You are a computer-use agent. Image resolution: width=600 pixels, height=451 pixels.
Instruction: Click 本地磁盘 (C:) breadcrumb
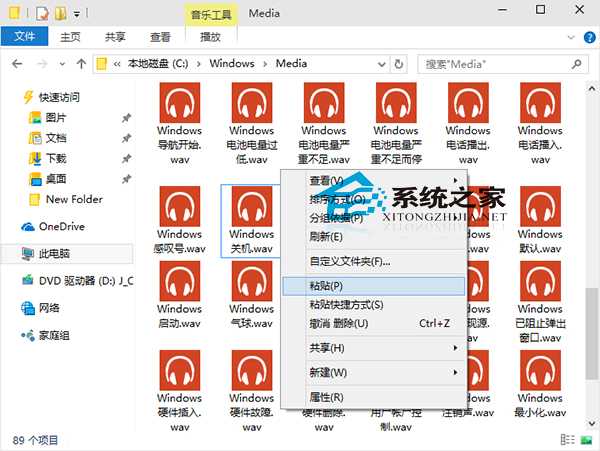[158, 63]
